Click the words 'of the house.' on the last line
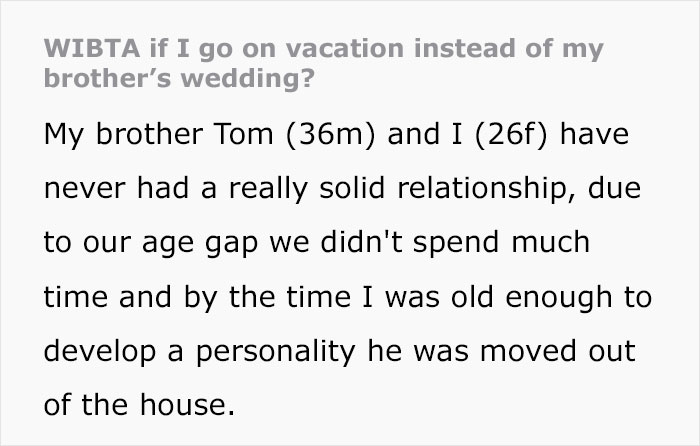Image resolution: width=700 pixels, height=446 pixels. point(139,405)
